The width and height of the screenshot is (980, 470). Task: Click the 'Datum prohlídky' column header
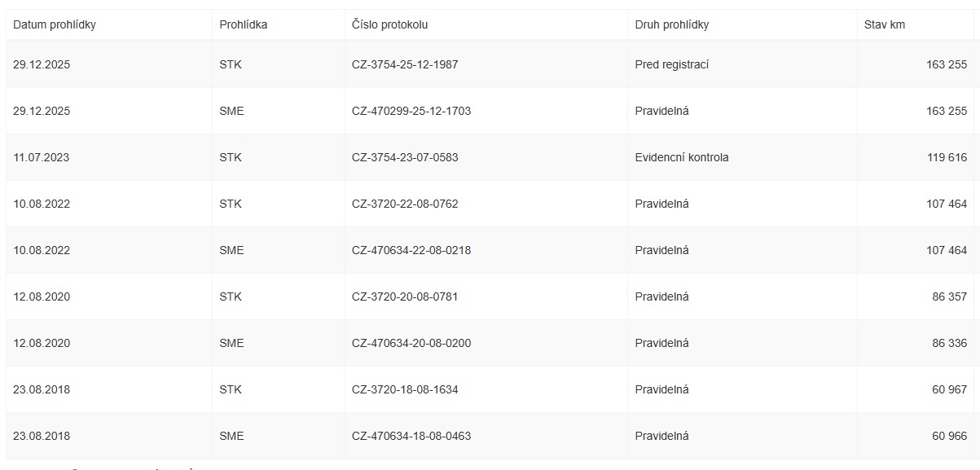[x=55, y=24]
